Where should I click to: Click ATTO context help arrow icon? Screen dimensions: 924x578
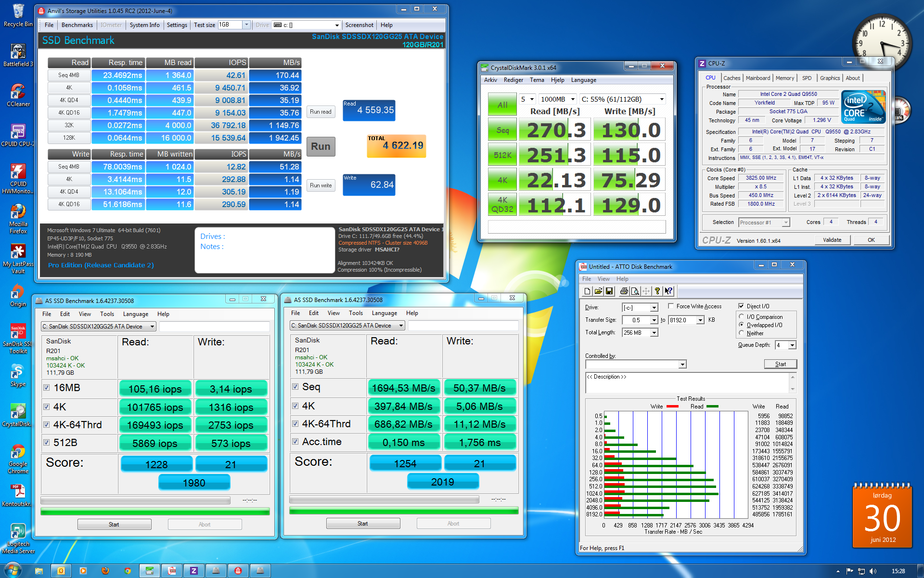668,291
